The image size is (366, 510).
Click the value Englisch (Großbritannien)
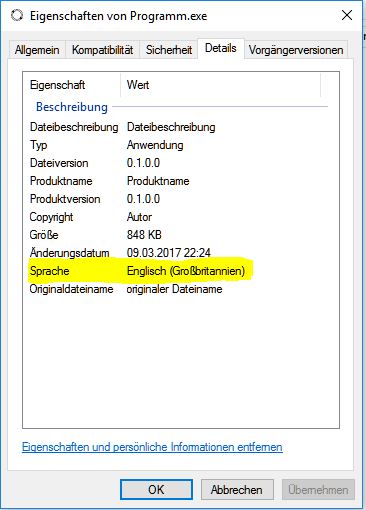[186, 271]
